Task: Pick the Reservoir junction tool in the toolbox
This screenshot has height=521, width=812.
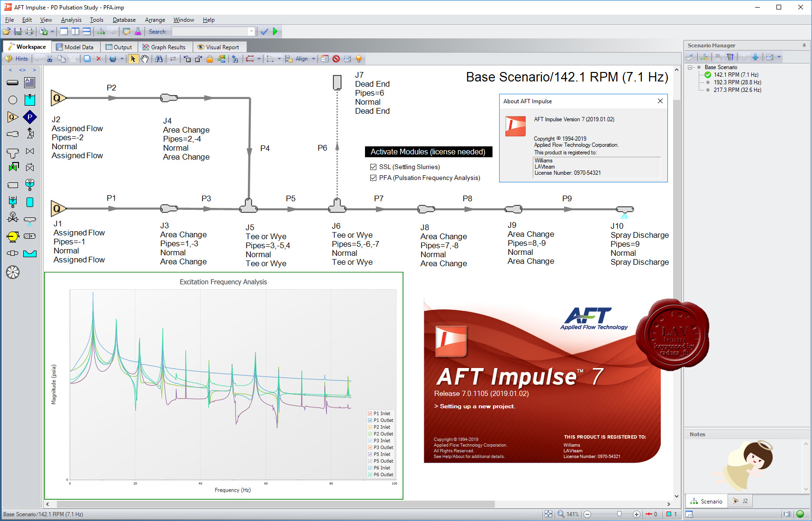Action: (30, 100)
